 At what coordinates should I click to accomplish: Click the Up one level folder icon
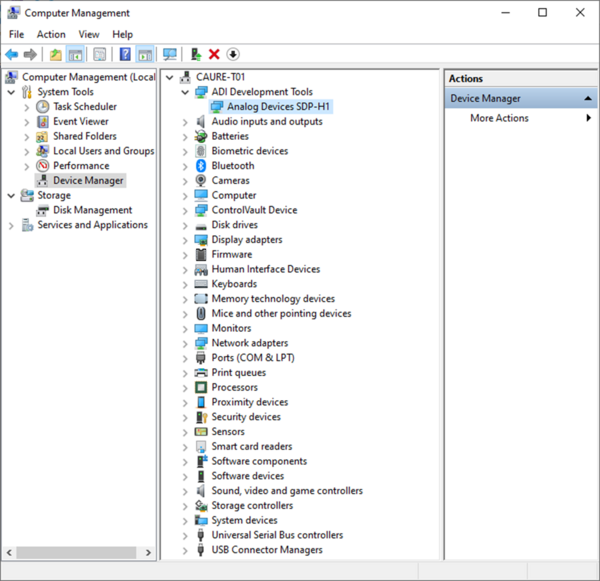tap(56, 54)
